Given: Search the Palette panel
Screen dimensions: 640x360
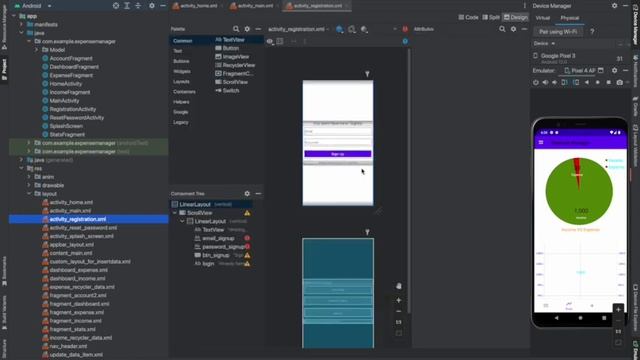Looking at the screenshot, I should (236, 29).
